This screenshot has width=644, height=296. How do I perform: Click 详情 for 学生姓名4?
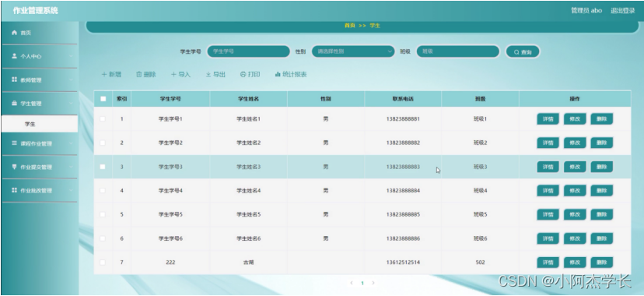548,191
